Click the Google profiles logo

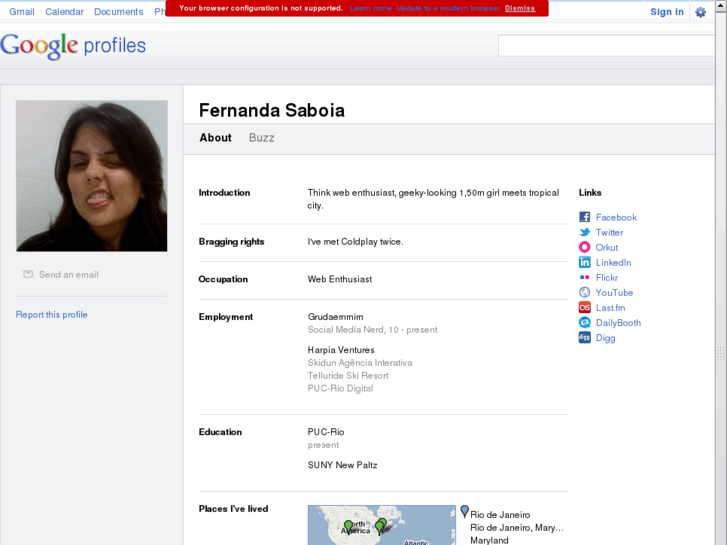click(73, 46)
